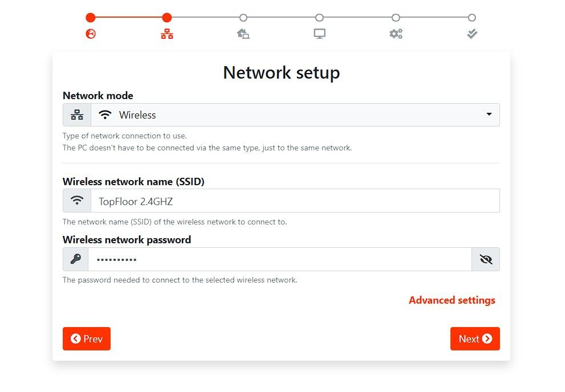Viewport: 565px width, 392px height.
Task: Click the home installation step icon
Action: [x=243, y=34]
